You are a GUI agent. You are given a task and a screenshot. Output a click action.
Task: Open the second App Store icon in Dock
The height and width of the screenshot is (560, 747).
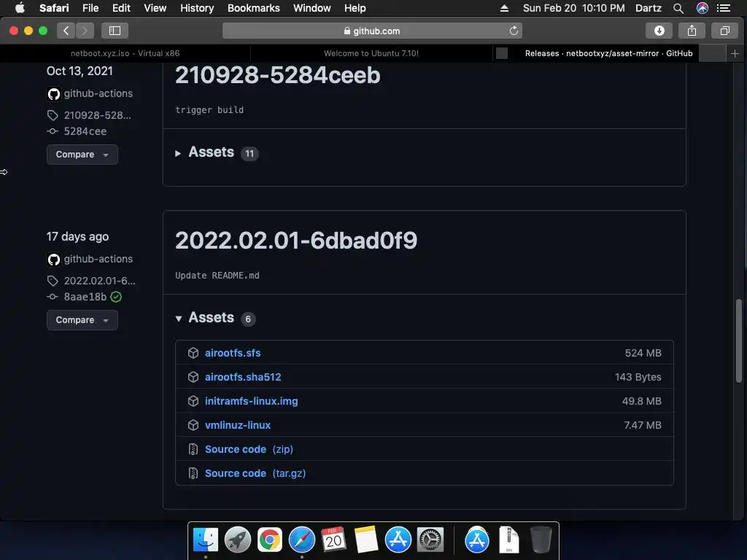(477, 540)
